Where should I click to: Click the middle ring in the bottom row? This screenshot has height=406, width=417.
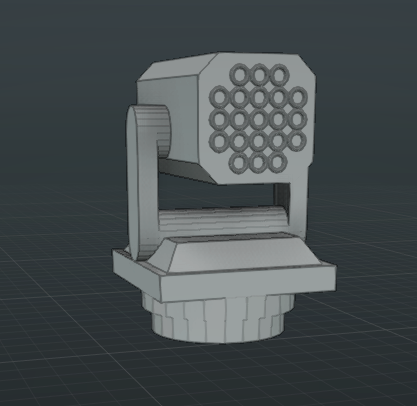coord(259,163)
